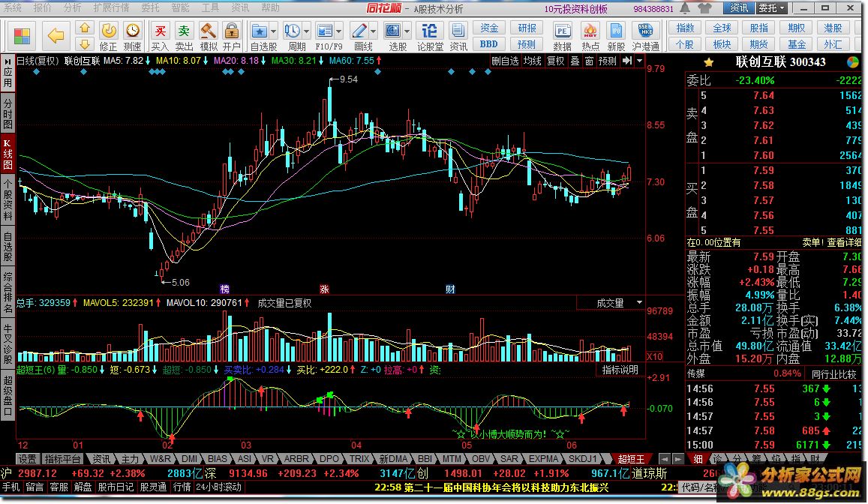The image size is (868, 504).
Task: Open the 系统 menu
Action: point(12,7)
